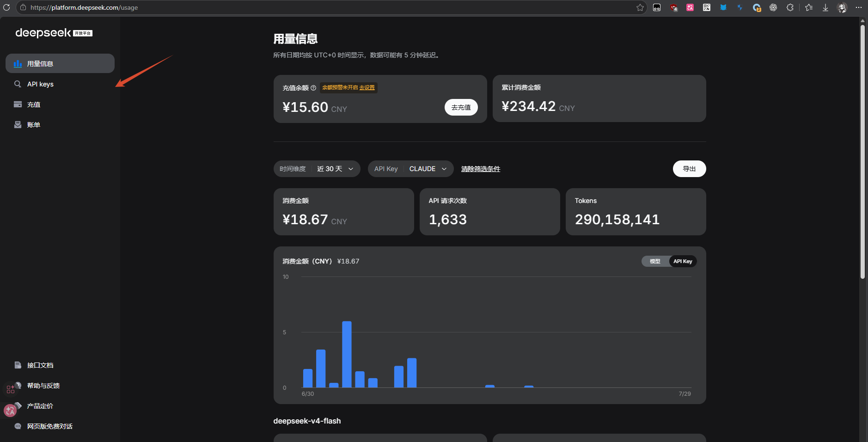This screenshot has width=868, height=442.
Task: Open the 用量信息 sidebar item
Action: point(60,63)
